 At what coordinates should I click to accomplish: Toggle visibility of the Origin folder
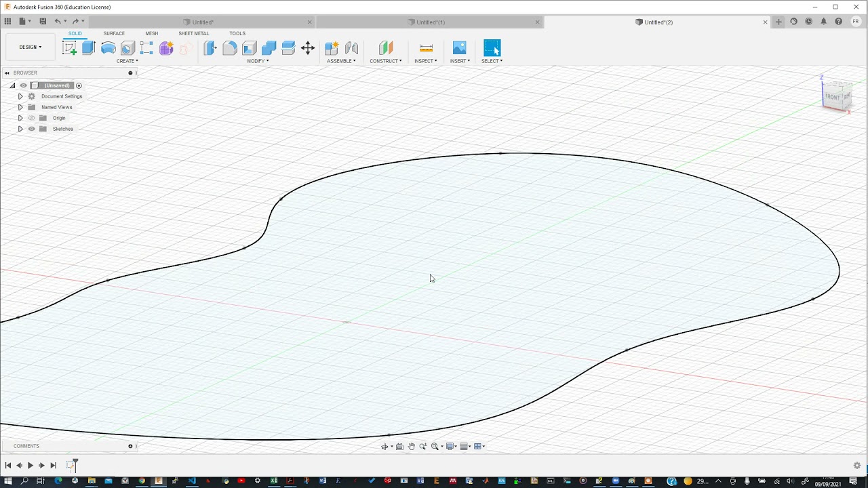[x=31, y=118]
